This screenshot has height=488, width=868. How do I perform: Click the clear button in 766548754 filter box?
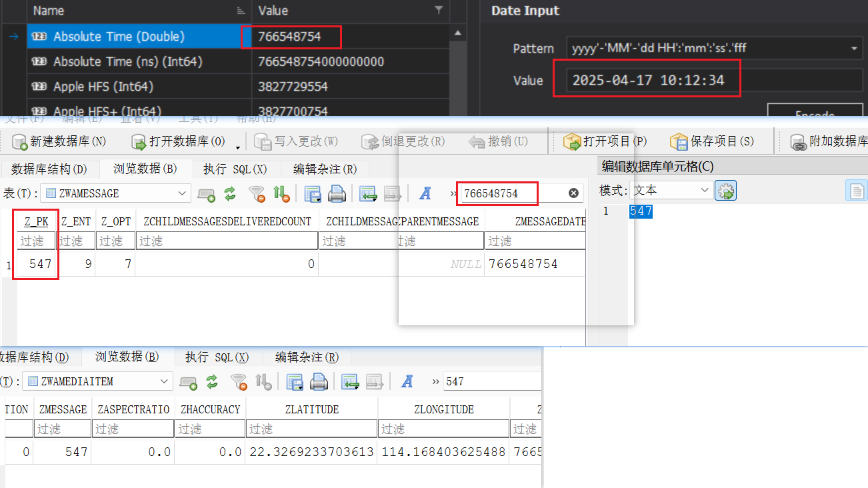pos(573,193)
